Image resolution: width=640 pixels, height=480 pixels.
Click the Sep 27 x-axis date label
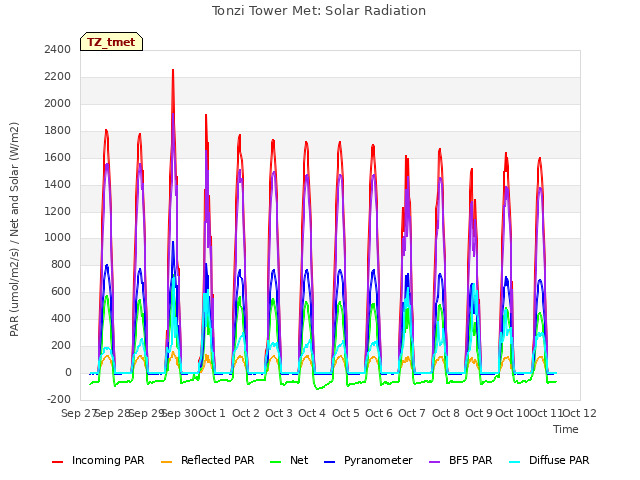click(78, 413)
